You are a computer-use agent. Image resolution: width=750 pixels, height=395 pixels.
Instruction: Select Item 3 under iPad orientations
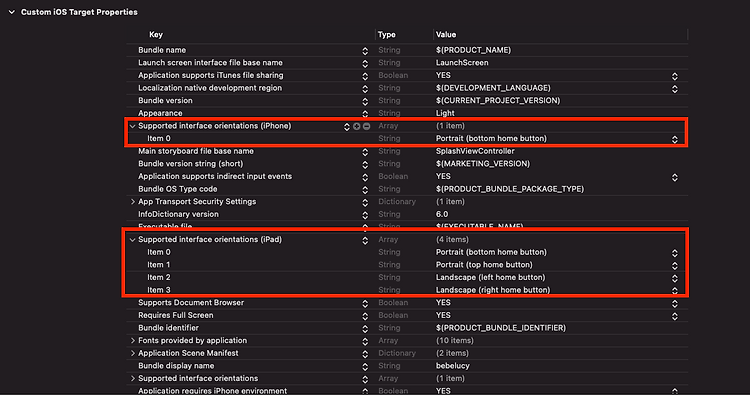click(159, 290)
